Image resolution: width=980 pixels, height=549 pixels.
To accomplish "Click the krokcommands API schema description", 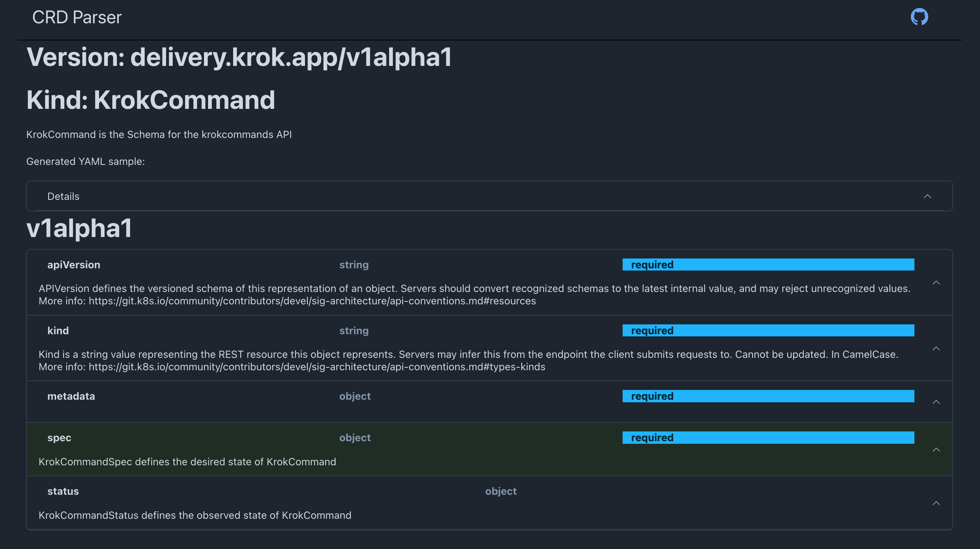I will 159,134.
